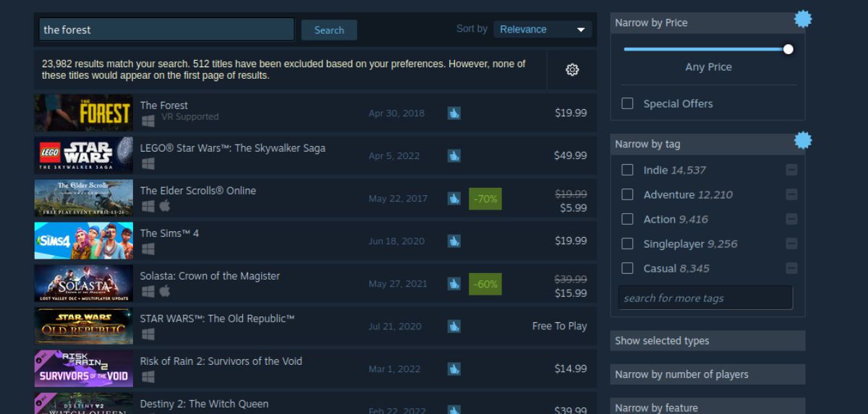Screen dimensions: 868x414
Task: Click the thumbs-up review icon for The Forest
Action: [454, 113]
